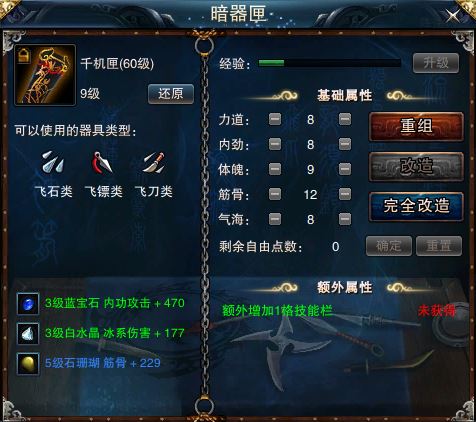
Task: Click the 千机匣 item icon
Action: 45,75
